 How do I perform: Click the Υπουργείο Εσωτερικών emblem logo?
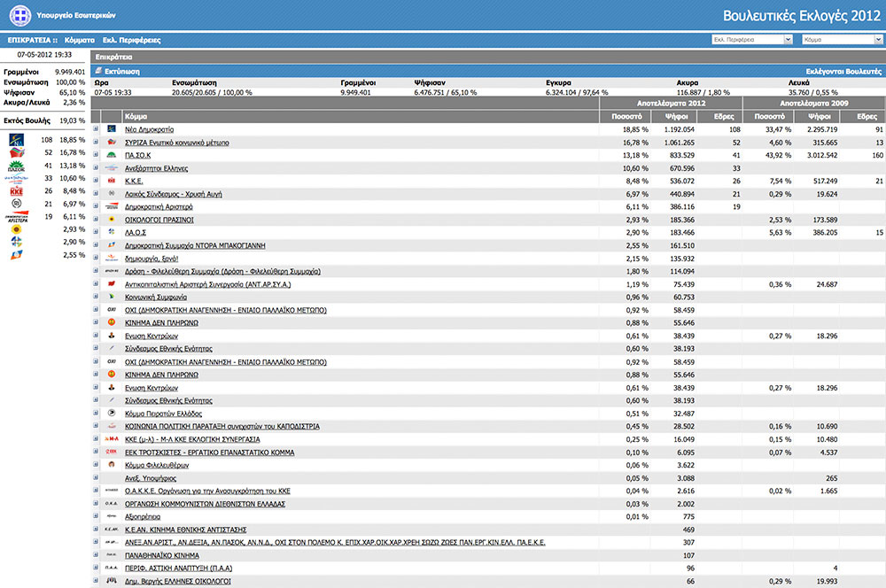click(19, 15)
